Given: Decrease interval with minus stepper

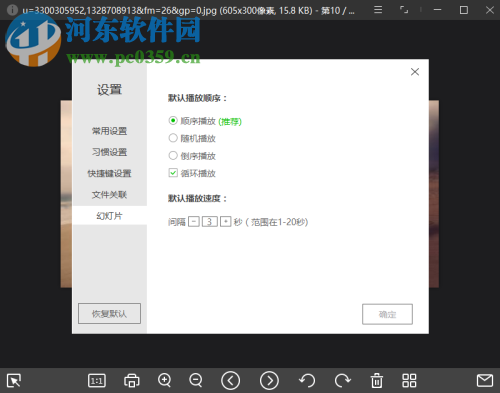Looking at the screenshot, I should (194, 222).
